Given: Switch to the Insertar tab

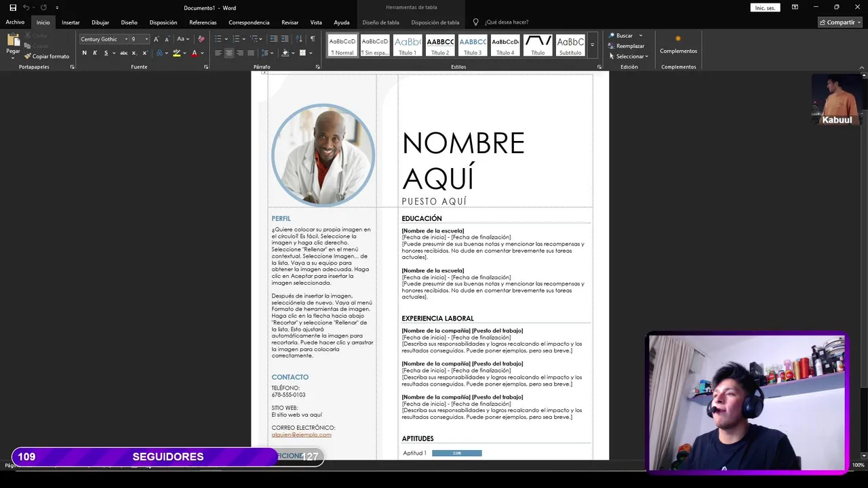Looking at the screenshot, I should [x=71, y=22].
